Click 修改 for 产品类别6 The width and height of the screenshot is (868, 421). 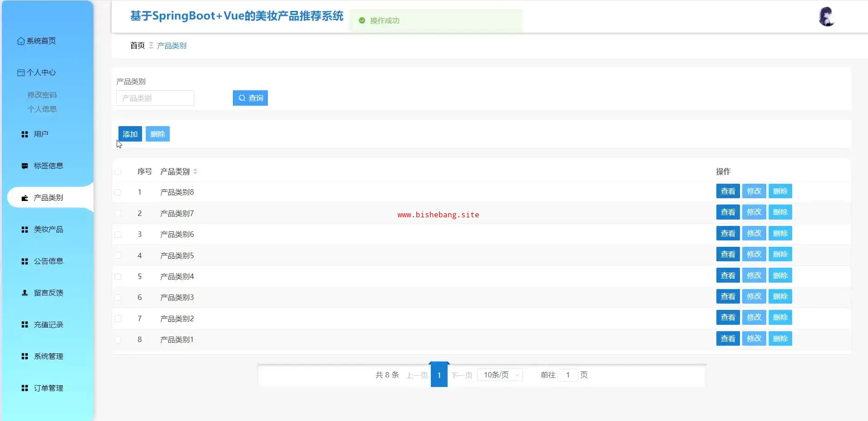(x=754, y=233)
